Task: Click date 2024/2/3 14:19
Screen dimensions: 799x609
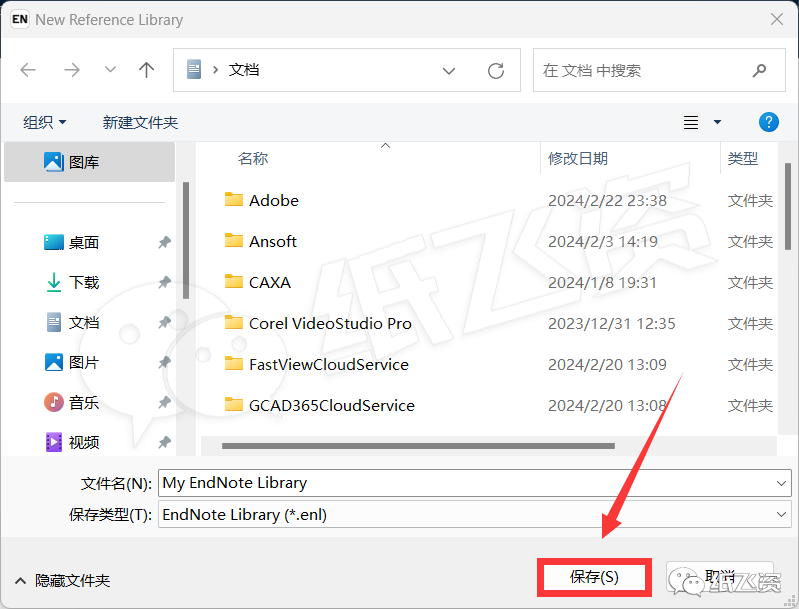Action: coord(603,242)
